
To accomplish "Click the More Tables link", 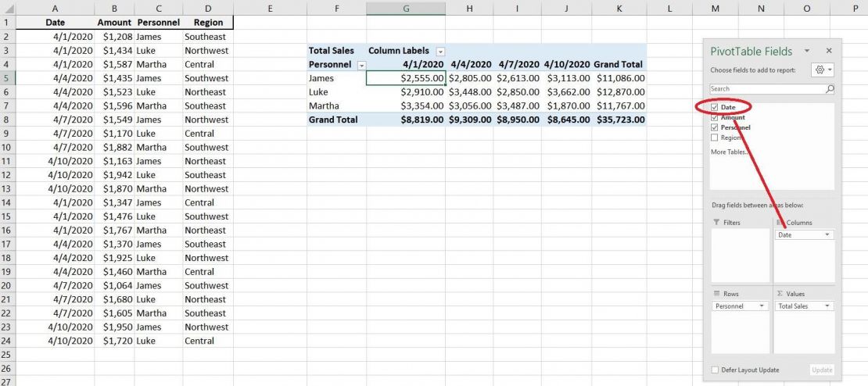I will pyautogui.click(x=729, y=152).
